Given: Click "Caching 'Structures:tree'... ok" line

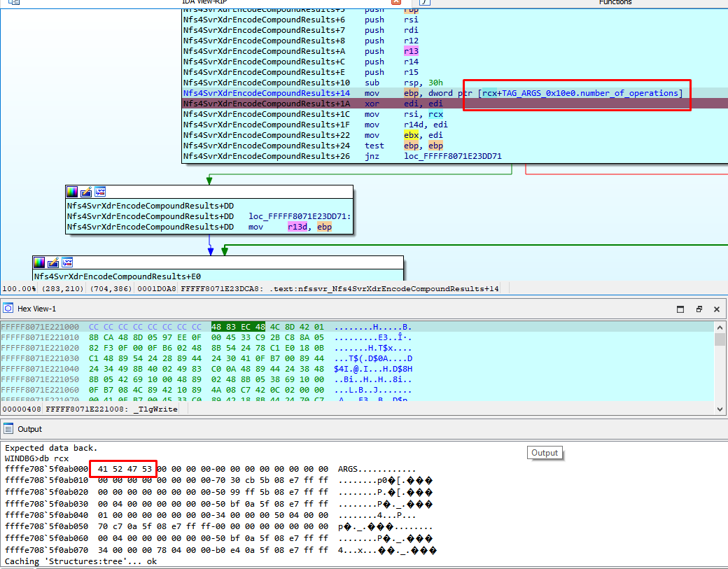Looking at the screenshot, I should (x=80, y=561).
